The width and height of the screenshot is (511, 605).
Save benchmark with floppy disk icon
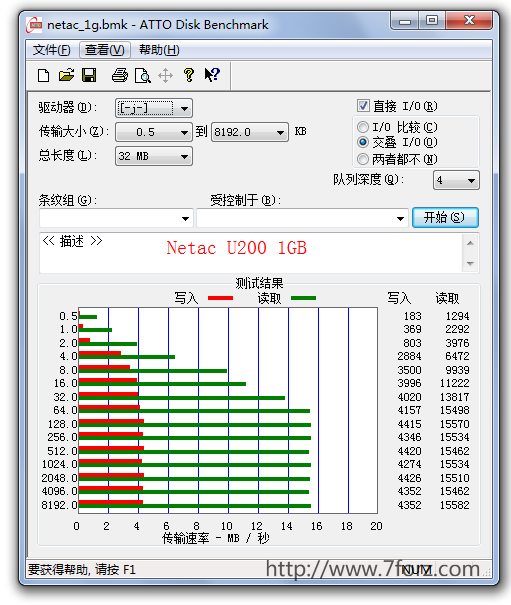click(x=89, y=75)
